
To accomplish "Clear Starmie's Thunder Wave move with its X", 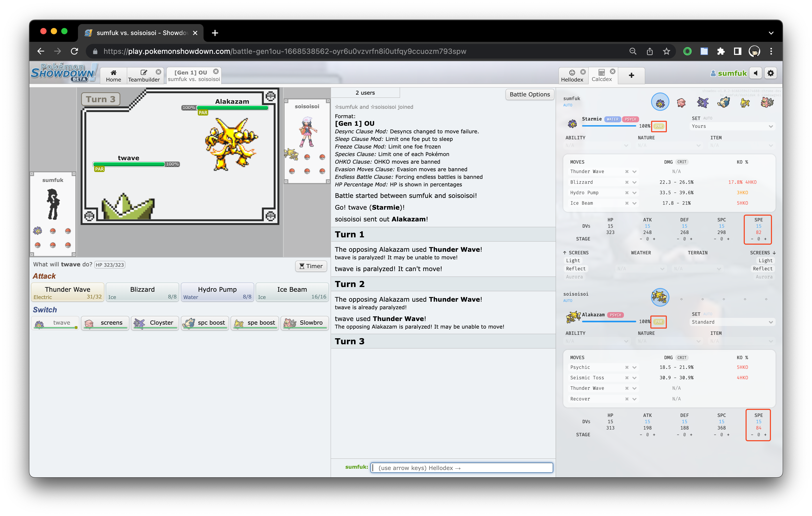I will point(627,171).
